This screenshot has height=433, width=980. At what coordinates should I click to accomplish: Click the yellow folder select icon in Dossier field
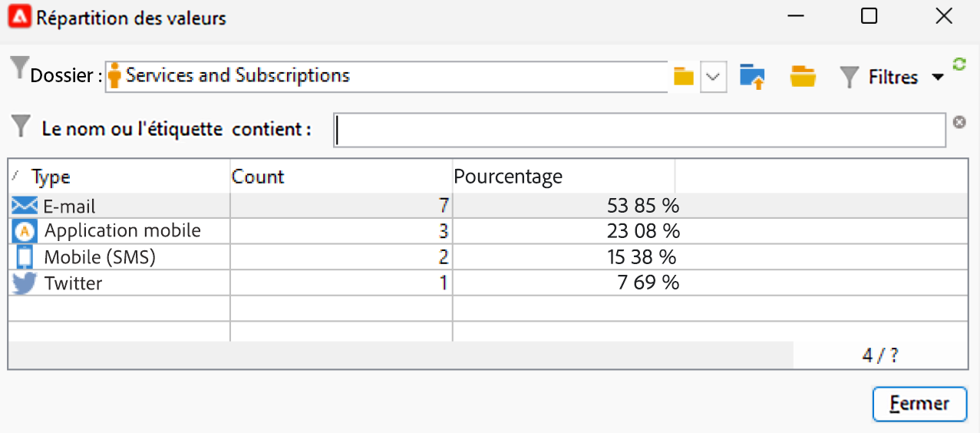click(x=683, y=77)
